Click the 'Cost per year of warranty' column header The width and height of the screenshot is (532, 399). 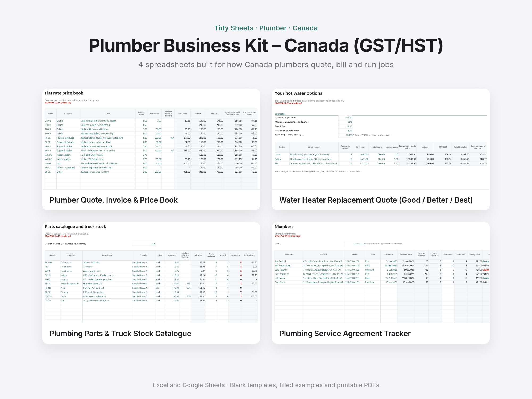478,147
